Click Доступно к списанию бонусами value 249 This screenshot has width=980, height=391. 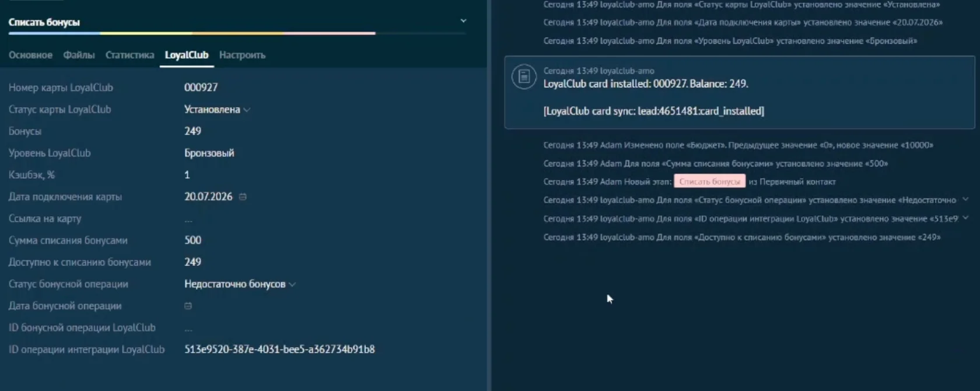[x=192, y=262]
